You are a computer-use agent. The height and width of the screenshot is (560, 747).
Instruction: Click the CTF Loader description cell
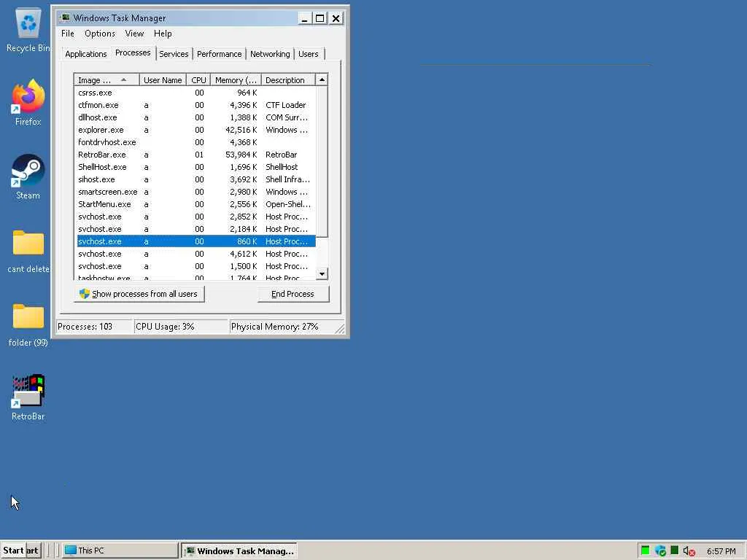(285, 105)
